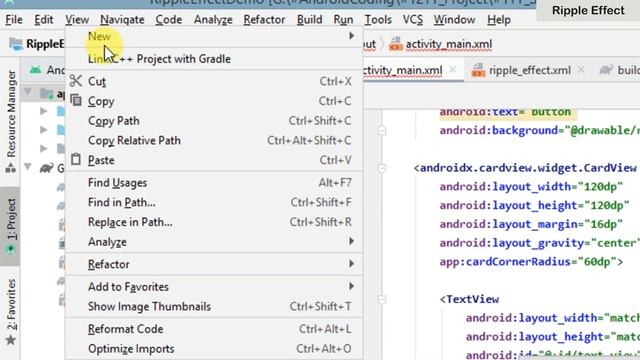Open Analyze submenu in context menu

[x=214, y=242]
